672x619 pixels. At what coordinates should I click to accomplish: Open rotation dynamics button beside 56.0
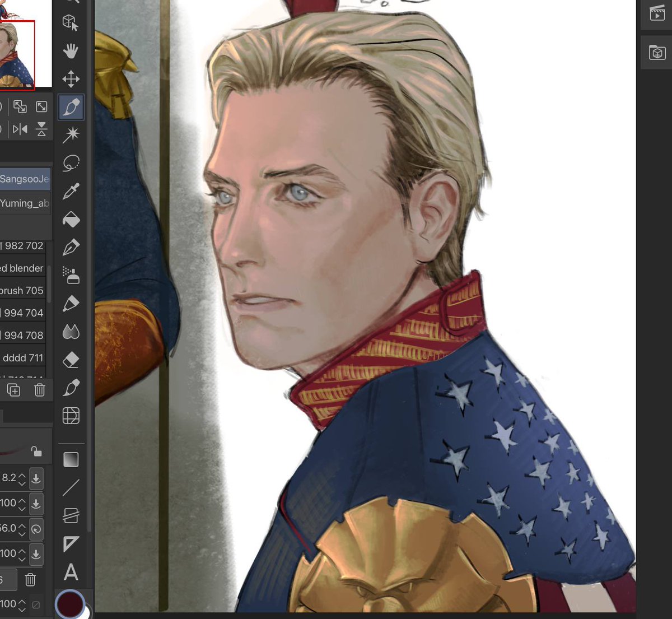[36, 529]
